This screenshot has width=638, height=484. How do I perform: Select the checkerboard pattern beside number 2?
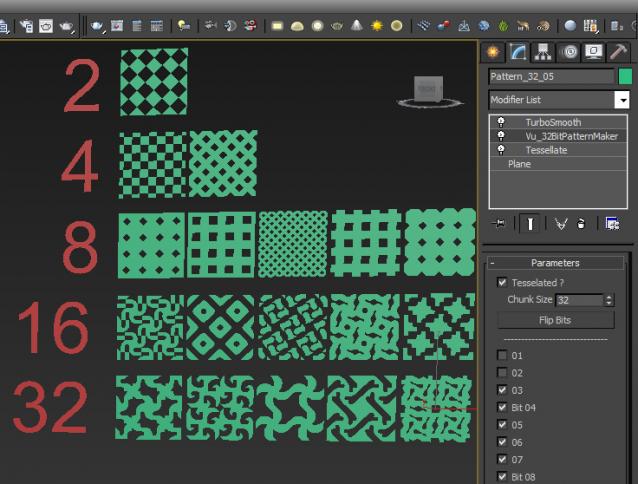tap(154, 82)
